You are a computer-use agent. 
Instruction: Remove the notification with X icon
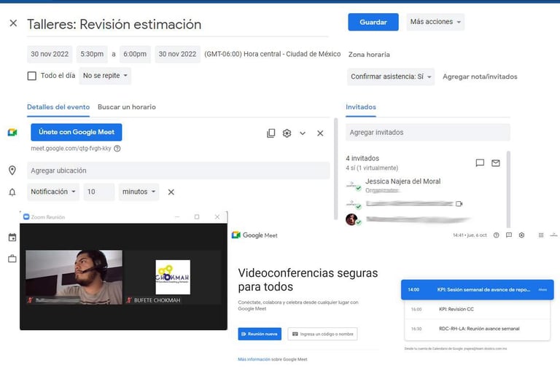pyautogui.click(x=171, y=192)
